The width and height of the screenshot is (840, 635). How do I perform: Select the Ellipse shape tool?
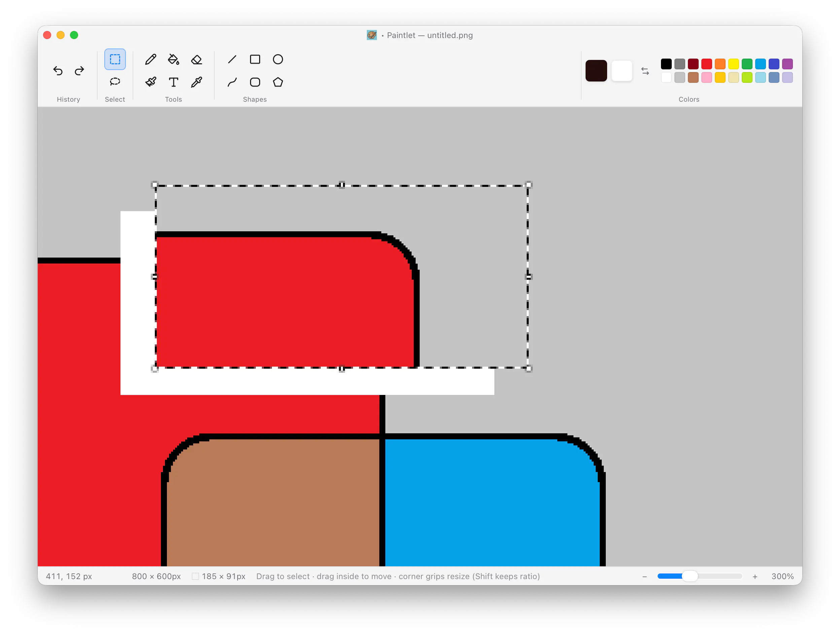click(x=278, y=59)
